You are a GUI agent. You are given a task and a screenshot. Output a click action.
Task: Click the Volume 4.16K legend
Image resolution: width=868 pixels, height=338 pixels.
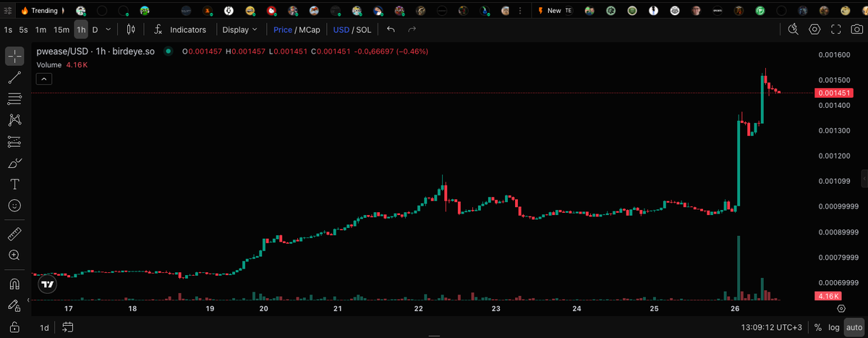[62, 64]
